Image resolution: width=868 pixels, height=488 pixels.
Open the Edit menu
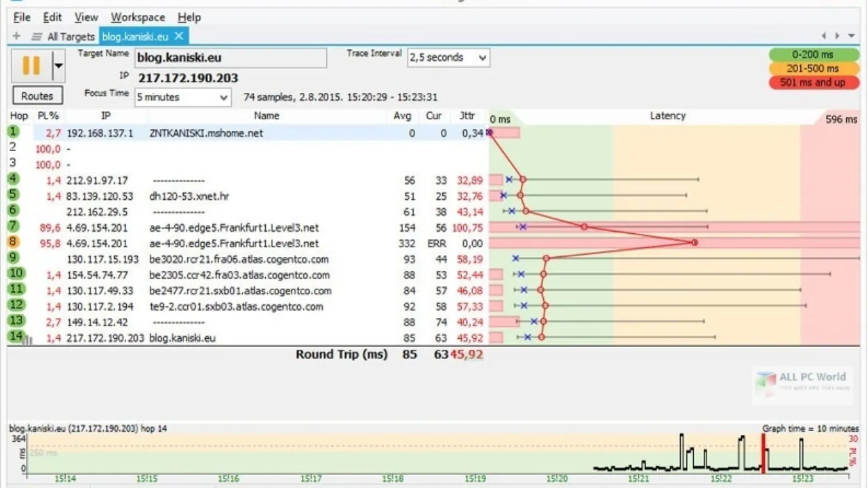(52, 17)
